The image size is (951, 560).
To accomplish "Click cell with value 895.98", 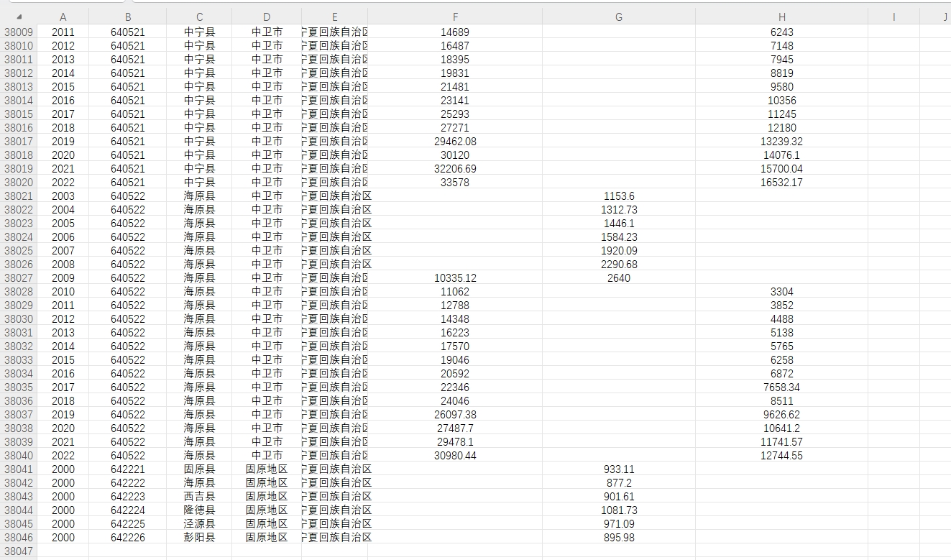I will pos(619,537).
